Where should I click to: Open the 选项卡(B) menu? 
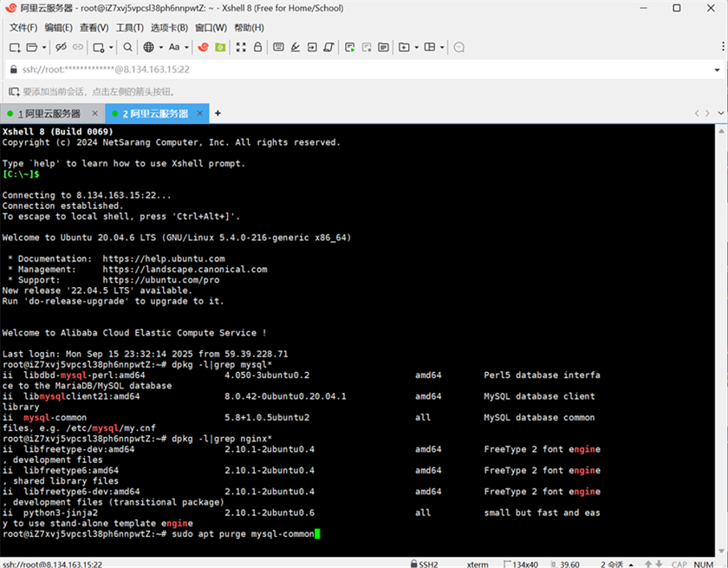coord(169,28)
